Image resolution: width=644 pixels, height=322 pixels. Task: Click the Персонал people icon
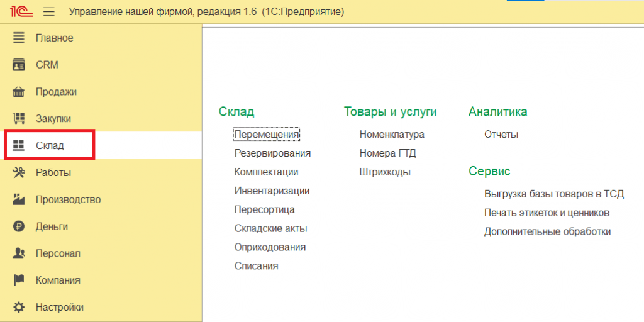[x=19, y=253]
